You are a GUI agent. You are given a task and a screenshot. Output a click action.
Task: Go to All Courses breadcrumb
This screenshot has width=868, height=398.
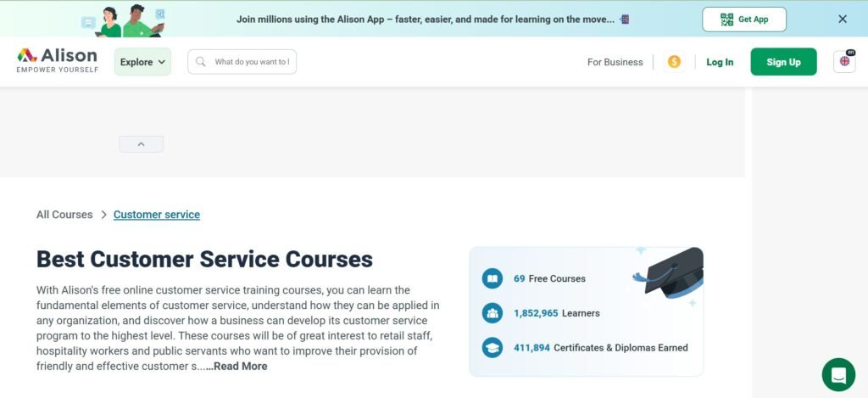coord(64,215)
